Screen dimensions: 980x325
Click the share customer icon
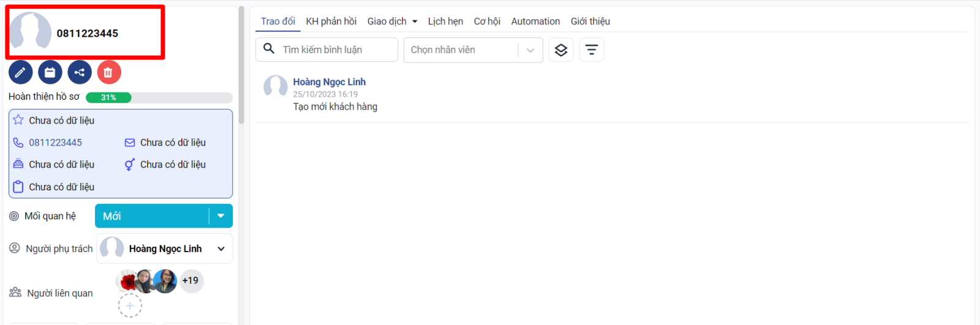point(80,72)
